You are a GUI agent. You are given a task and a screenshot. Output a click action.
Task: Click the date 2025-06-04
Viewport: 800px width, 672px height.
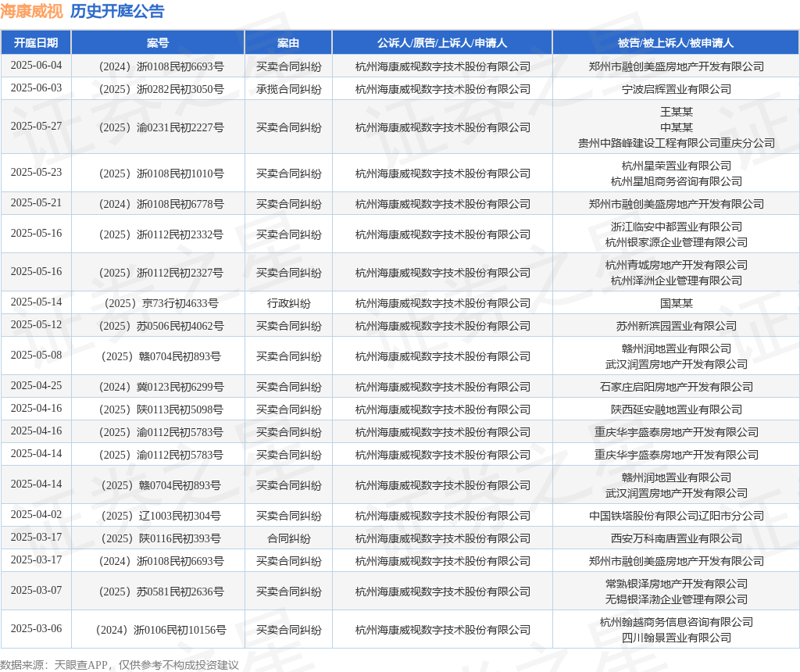[36, 66]
